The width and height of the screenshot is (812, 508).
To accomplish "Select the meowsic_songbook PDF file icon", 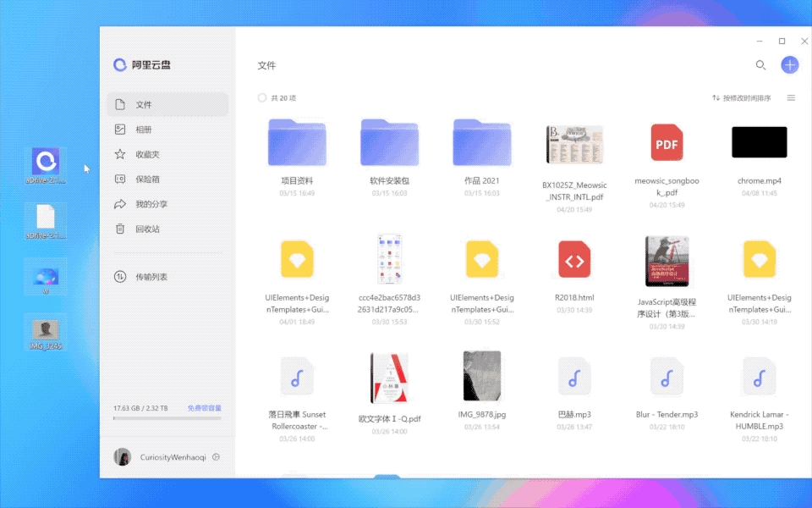I will click(x=667, y=143).
